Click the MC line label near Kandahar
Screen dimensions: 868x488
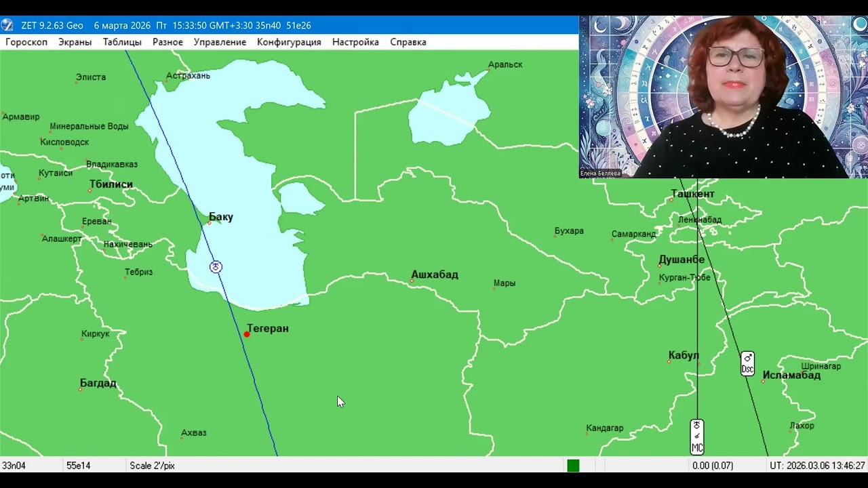[697, 436]
